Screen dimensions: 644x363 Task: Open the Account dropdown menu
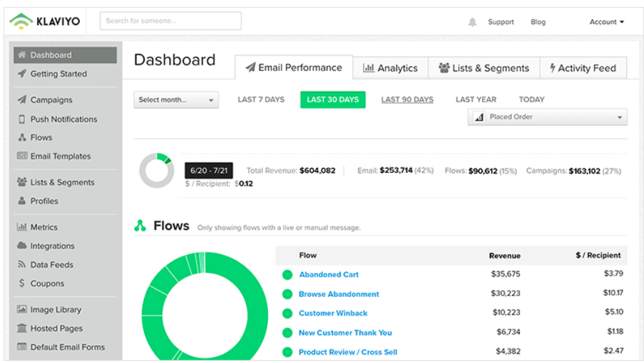pos(607,22)
